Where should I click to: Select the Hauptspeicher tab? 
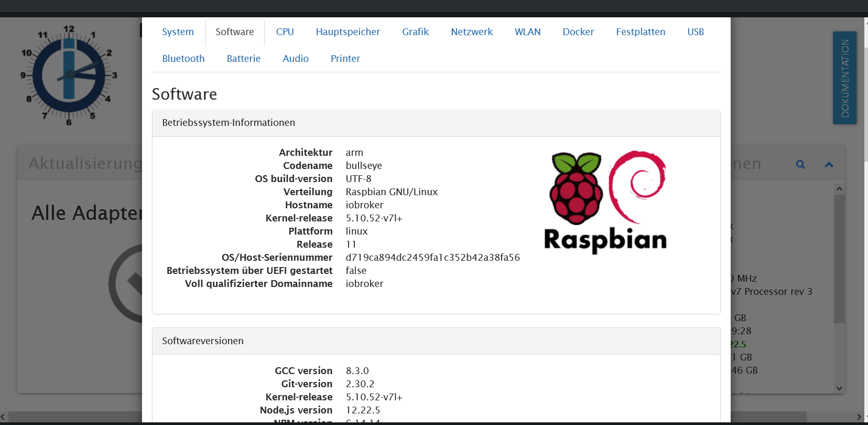pyautogui.click(x=348, y=32)
